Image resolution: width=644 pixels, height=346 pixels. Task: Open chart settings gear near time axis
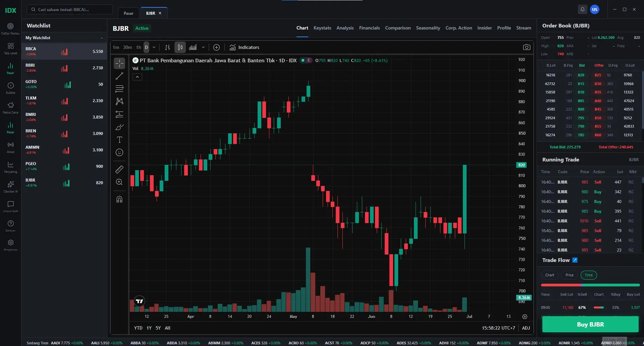[x=525, y=317]
